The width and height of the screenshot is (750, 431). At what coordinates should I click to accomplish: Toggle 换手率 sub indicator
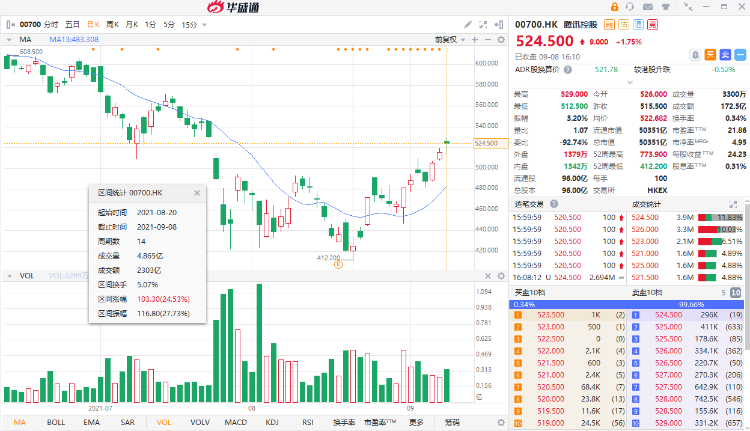[344, 422]
